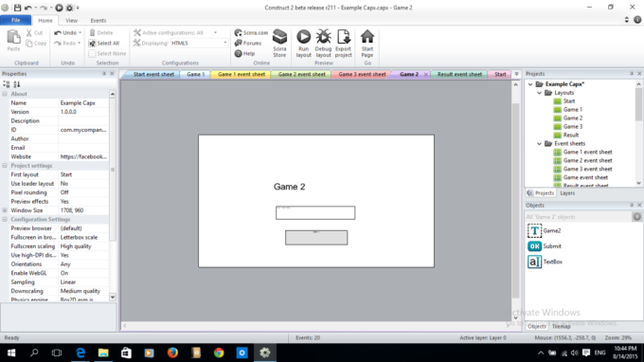Select the Submit button object icon

coord(534,246)
